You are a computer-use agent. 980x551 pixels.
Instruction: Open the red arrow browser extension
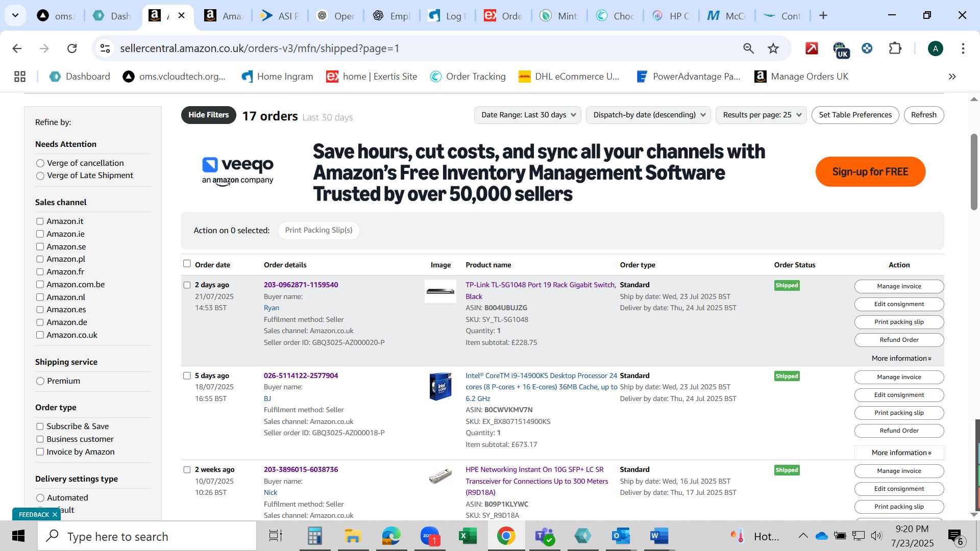click(812, 48)
